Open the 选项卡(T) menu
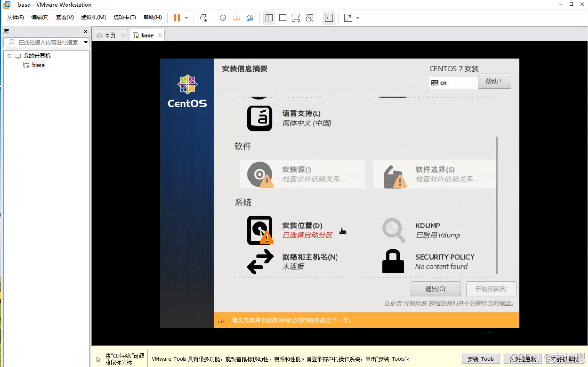The width and height of the screenshot is (588, 367). tap(125, 18)
